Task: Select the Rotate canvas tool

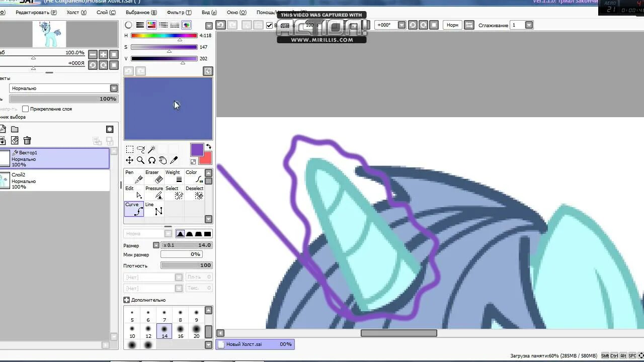Action: 151,160
